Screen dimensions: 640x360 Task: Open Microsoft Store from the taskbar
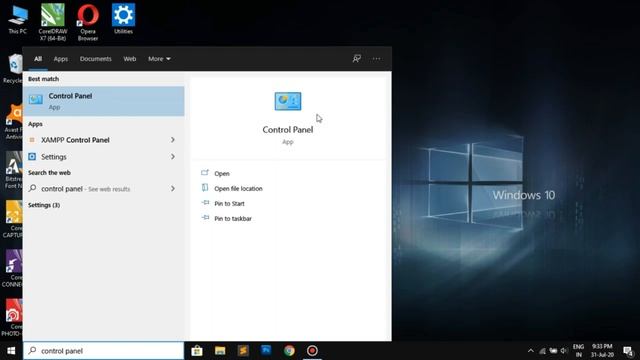click(x=197, y=351)
